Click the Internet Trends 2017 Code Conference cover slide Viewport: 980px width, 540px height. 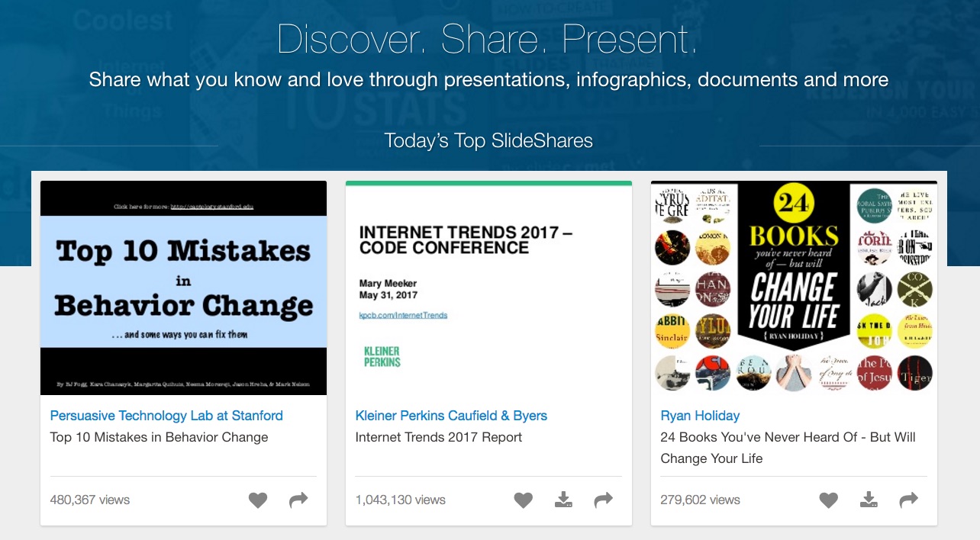pyautogui.click(x=488, y=288)
